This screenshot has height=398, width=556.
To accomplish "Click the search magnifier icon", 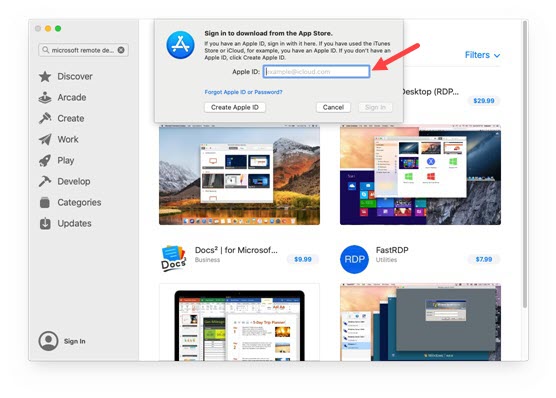I will click(45, 50).
